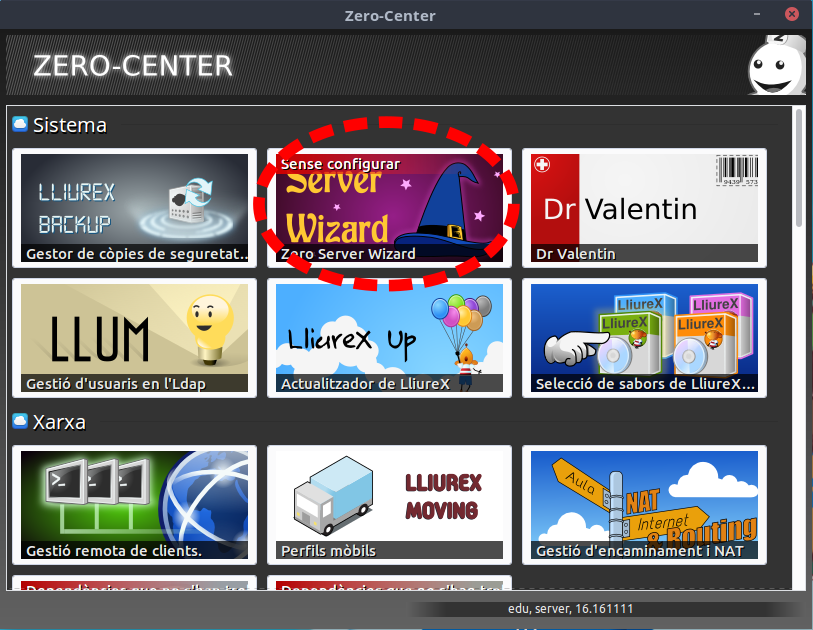
Task: Click the Zero-Center mascot face icon
Action: 776,67
